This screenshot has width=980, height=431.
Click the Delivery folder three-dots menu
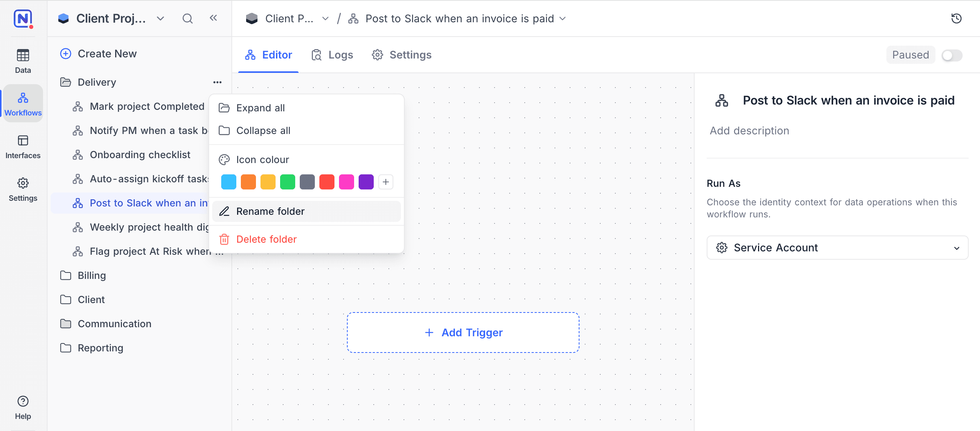pos(217,82)
